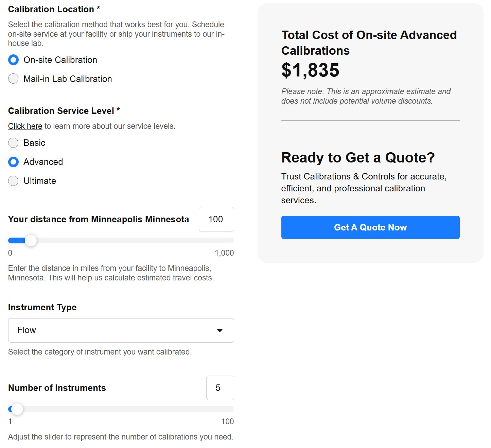This screenshot has height=448, width=491.
Task: Click the distance input field showing 100
Action: click(216, 219)
